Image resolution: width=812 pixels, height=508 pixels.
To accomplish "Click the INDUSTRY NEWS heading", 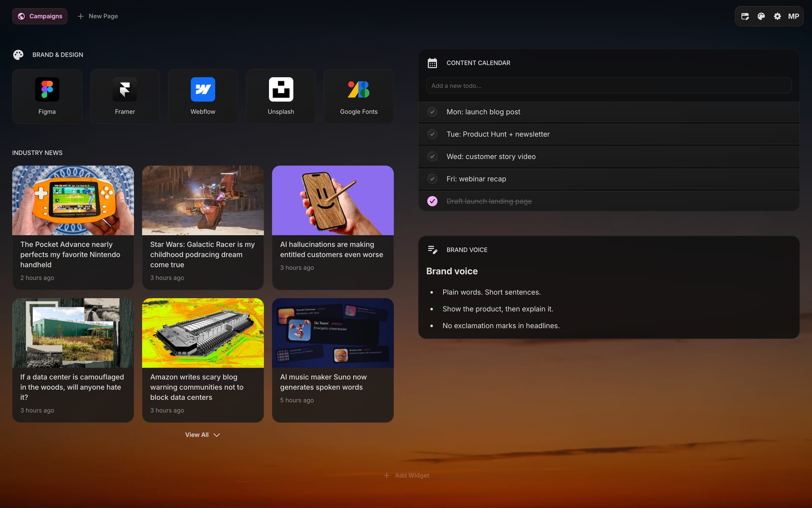I will coord(38,153).
